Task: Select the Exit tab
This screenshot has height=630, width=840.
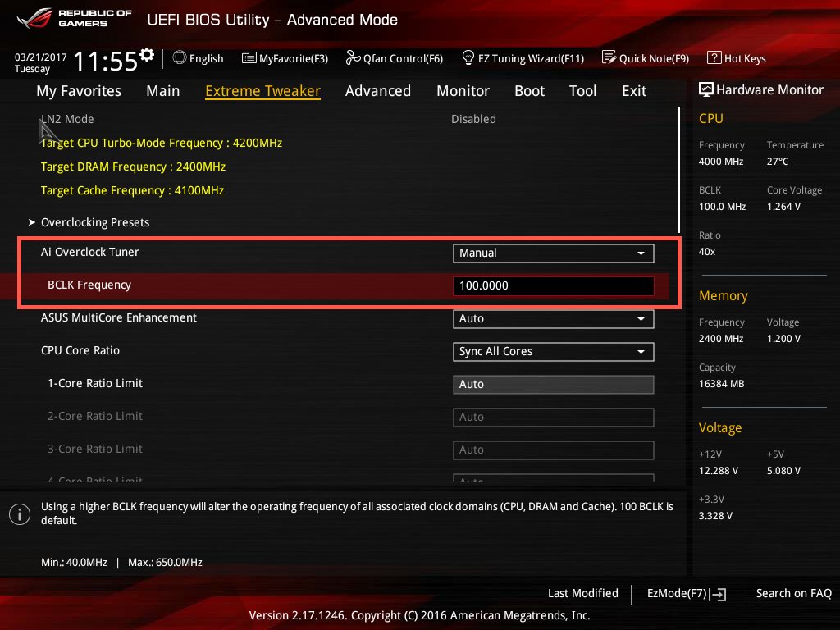Action: [634, 91]
